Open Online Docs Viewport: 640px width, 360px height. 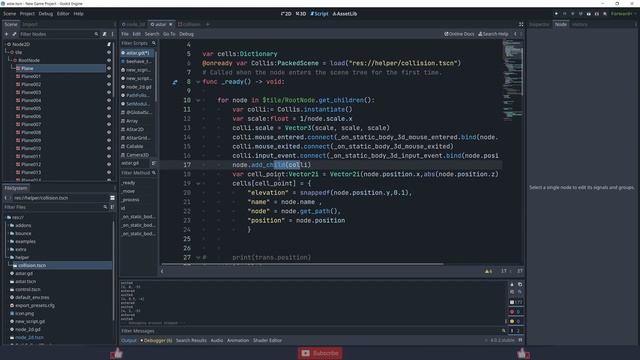point(459,34)
